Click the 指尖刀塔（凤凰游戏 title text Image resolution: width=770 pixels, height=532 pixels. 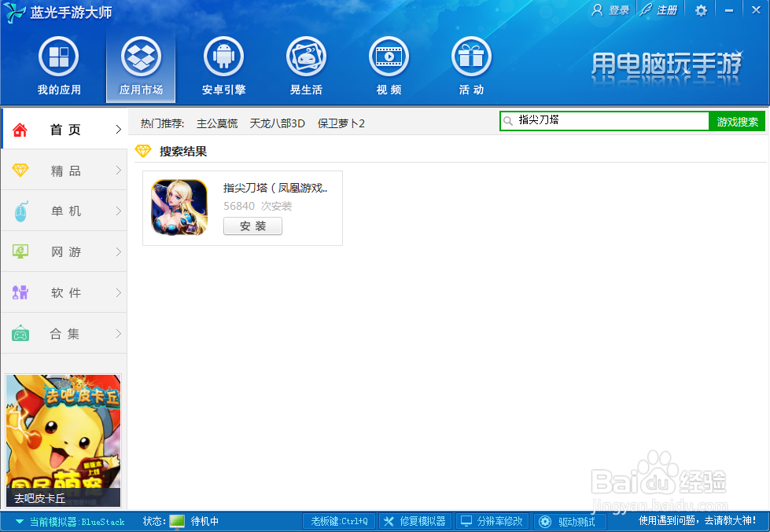pos(275,188)
